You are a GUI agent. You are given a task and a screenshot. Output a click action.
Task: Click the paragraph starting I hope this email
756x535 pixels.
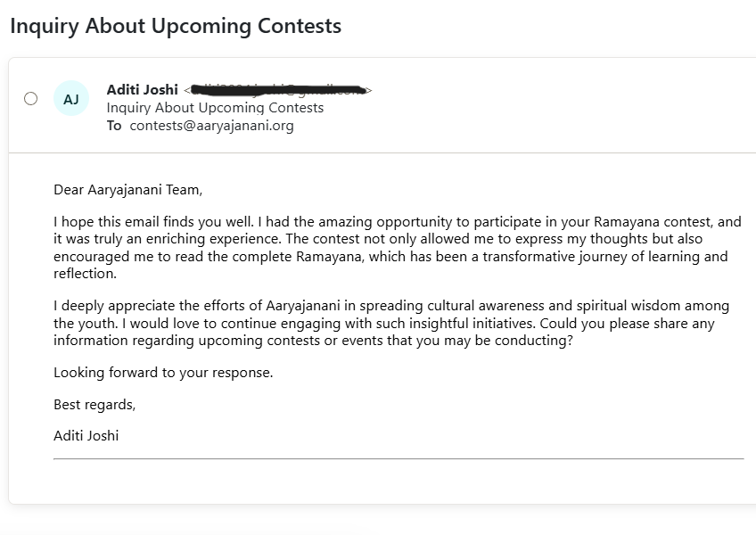point(398,248)
